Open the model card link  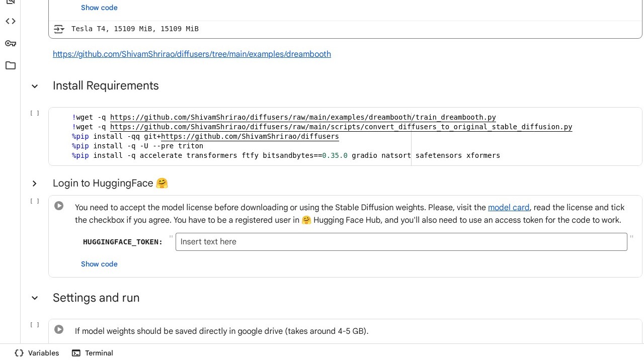click(x=508, y=208)
